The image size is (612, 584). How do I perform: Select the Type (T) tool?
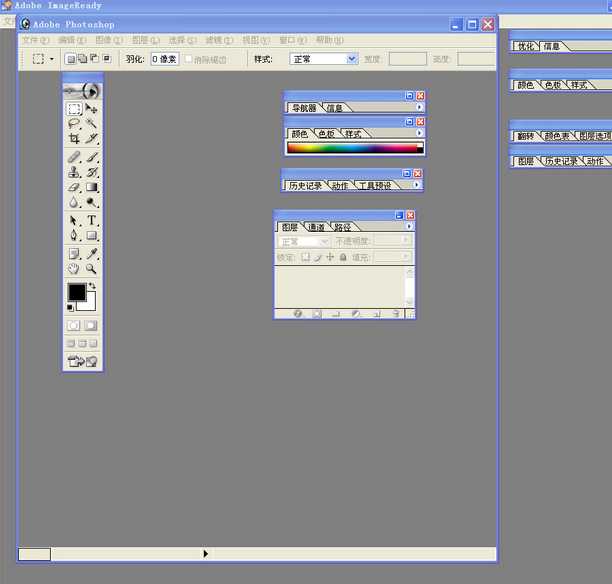[x=91, y=221]
